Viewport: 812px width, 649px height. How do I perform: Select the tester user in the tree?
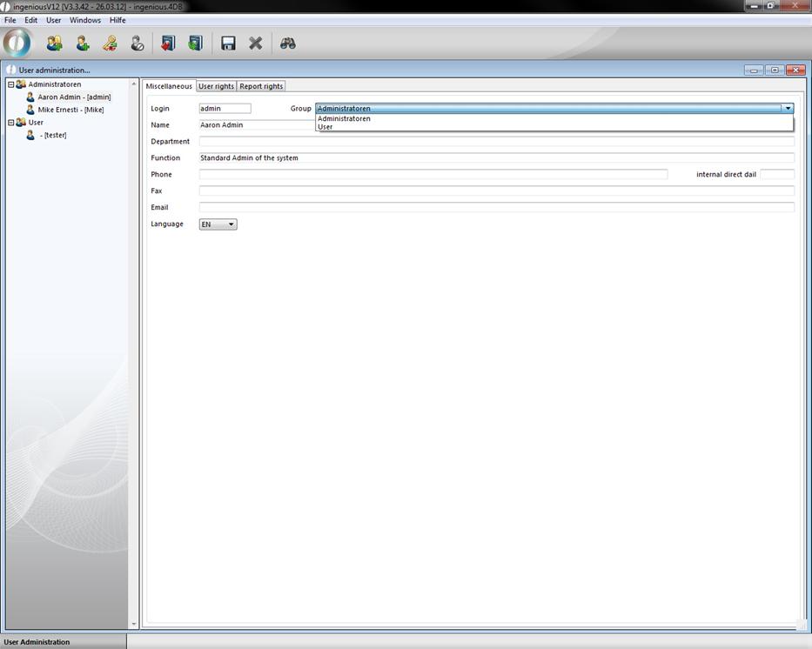tap(52, 135)
